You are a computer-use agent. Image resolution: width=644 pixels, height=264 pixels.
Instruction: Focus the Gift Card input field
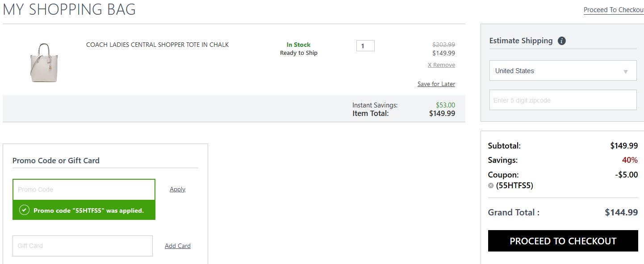(x=83, y=246)
